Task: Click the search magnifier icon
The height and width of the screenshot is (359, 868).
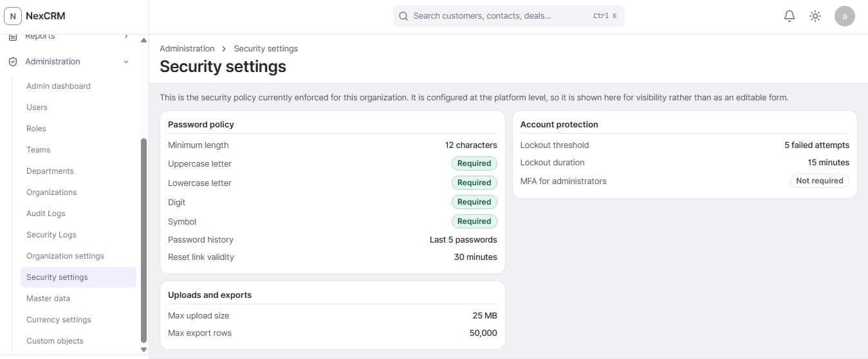Action: (x=403, y=16)
